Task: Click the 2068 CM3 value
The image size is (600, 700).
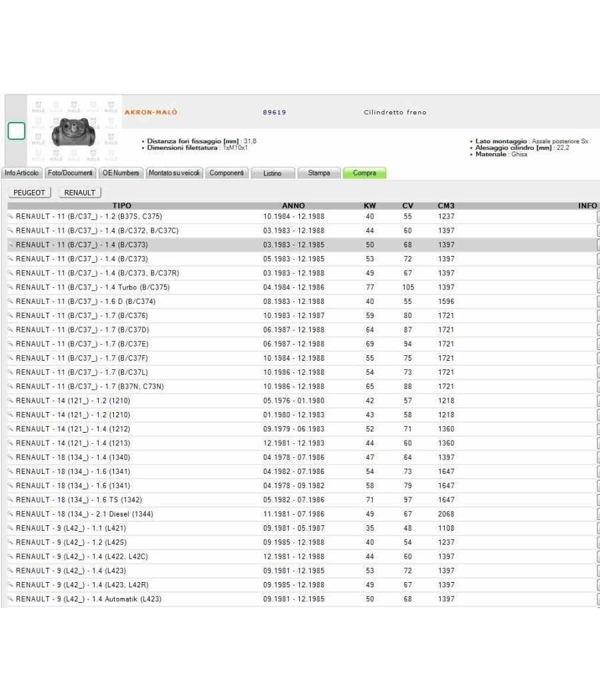Action: point(446,514)
